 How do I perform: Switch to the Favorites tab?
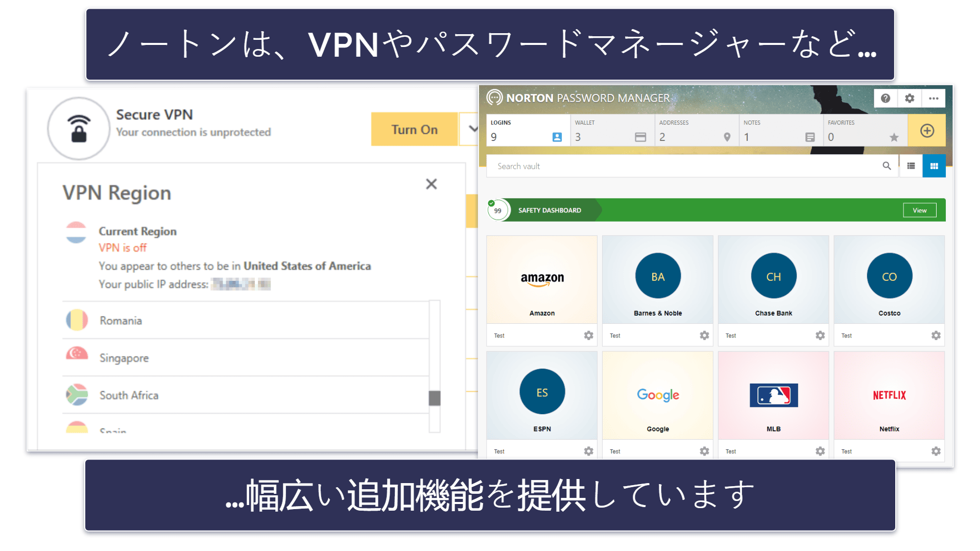coord(865,130)
